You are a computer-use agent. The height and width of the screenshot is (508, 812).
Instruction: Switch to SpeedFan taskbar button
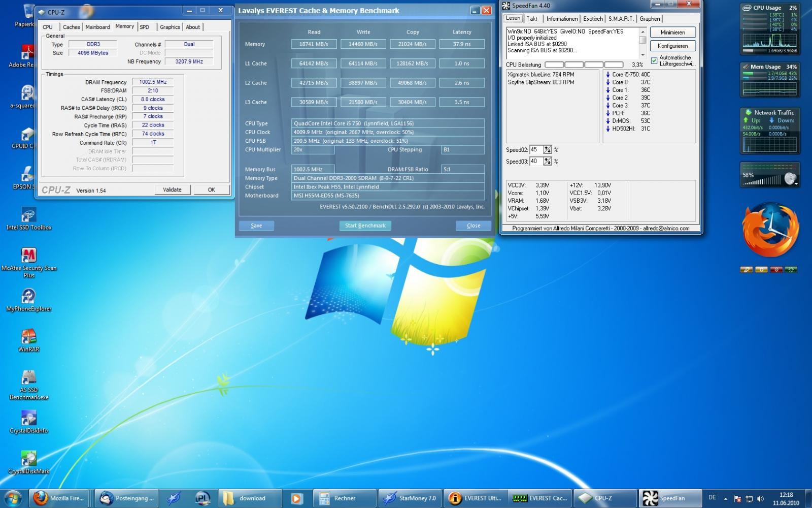(x=670, y=498)
